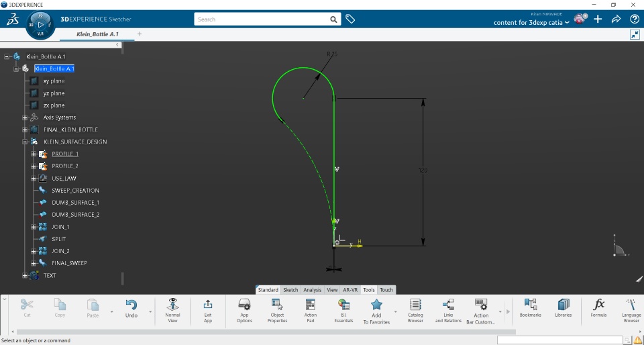Viewport: 644px width, 345px height.
Task: Click in the Search field
Action: (x=263, y=19)
